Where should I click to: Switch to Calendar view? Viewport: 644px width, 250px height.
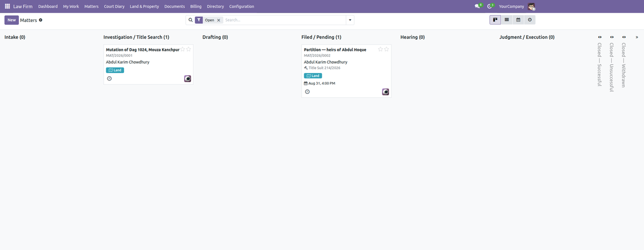[x=518, y=20]
